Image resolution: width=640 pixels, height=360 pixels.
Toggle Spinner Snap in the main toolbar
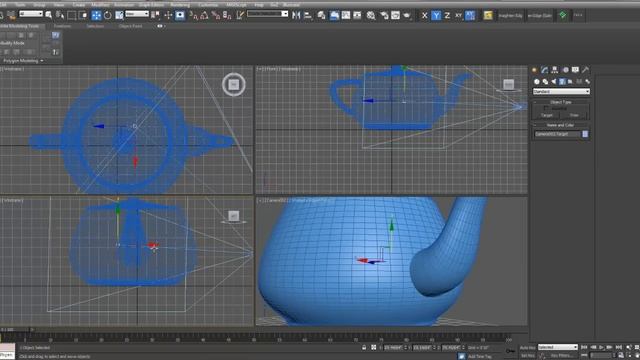(227, 16)
